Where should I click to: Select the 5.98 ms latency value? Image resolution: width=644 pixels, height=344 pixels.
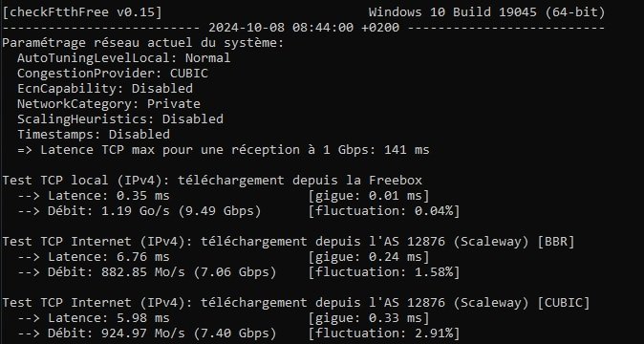(143, 318)
